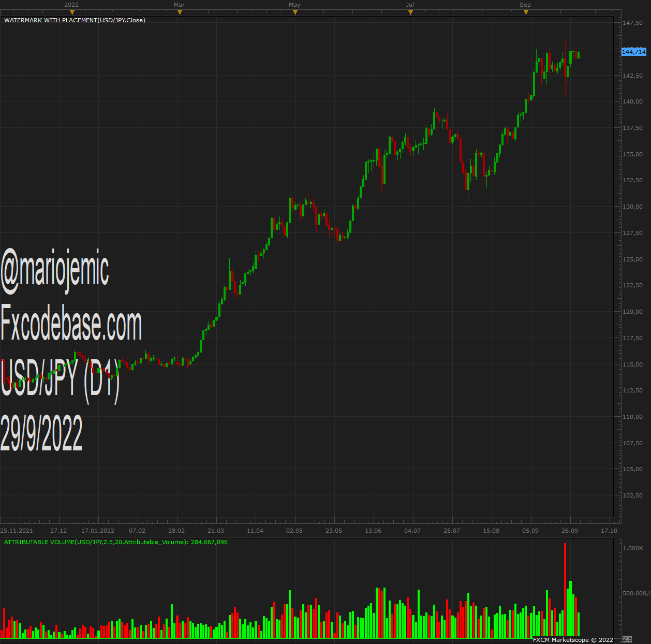This screenshot has width=651, height=644.
Task: Click the 125,00 price axis label
Action: coord(633,259)
